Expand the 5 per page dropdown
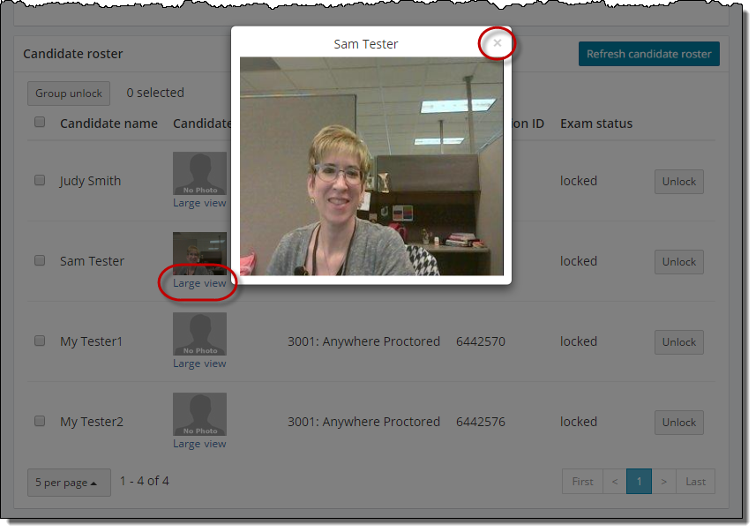756x532 pixels. [x=69, y=483]
